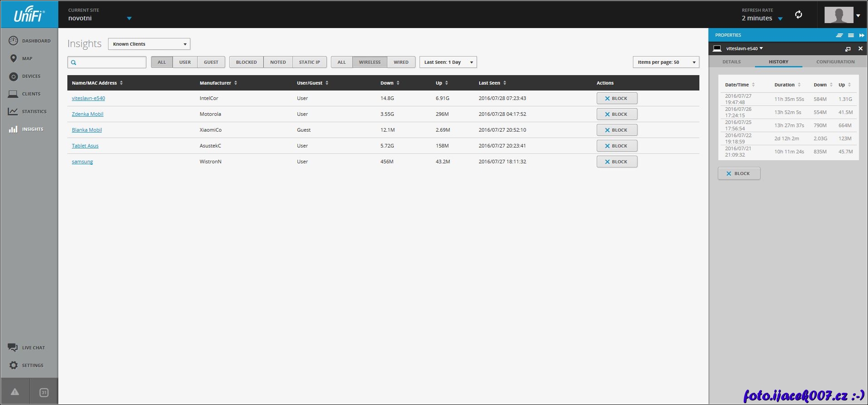Switch connection filter to Wired

coord(401,62)
